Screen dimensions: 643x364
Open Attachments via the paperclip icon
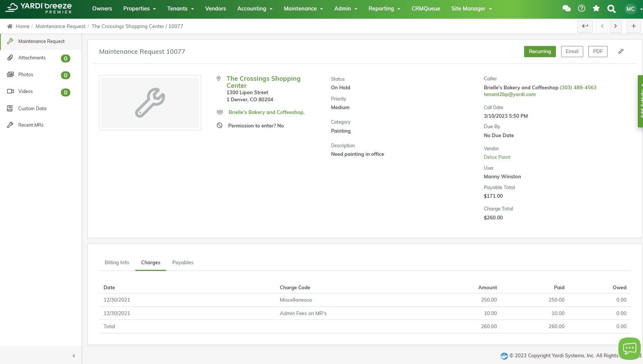[x=10, y=58]
